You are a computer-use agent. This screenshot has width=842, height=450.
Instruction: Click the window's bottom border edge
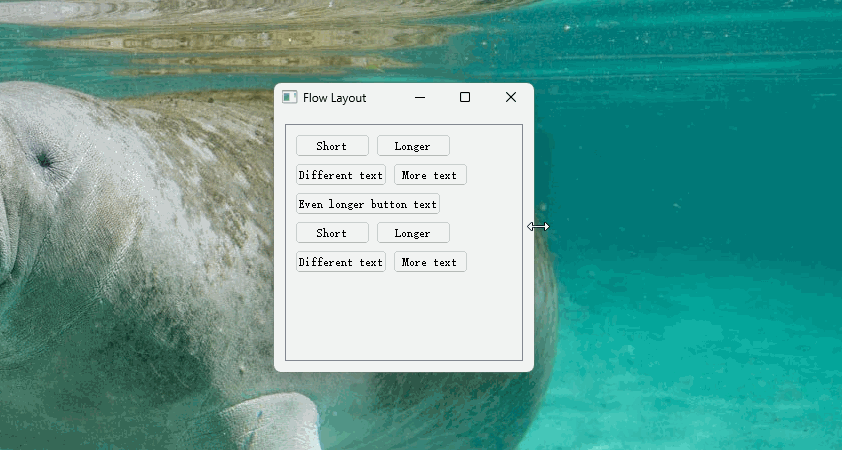(403, 371)
